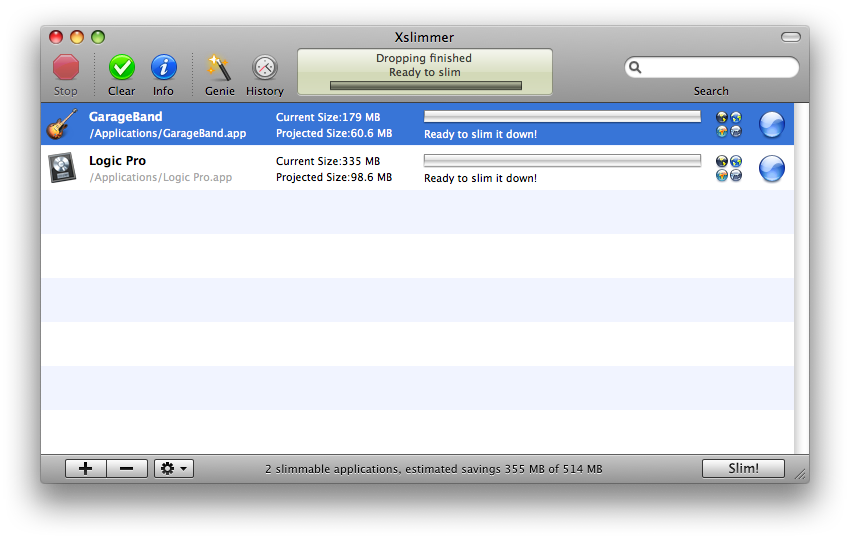Click the blue-green globe icon in GarageBand row

tap(736, 117)
